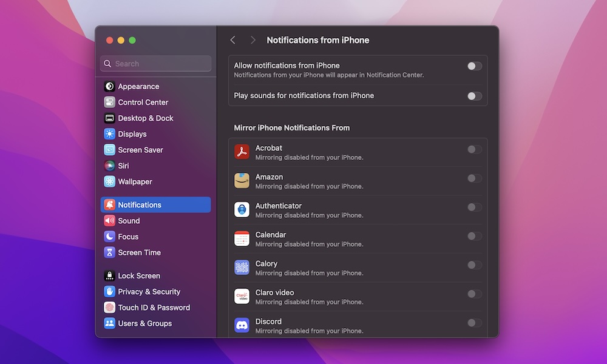Viewport: 607px width, 364px height.
Task: Go forward with the right chevron
Action: click(253, 40)
